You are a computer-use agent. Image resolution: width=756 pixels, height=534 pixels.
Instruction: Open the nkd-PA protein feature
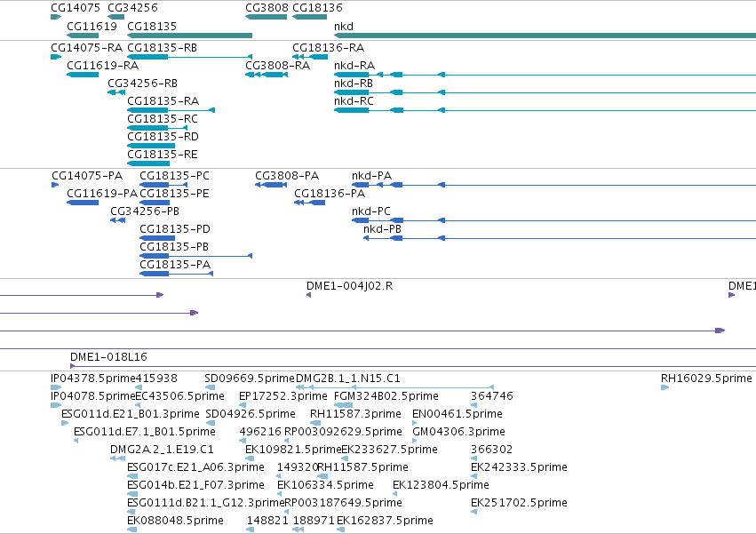point(554,185)
